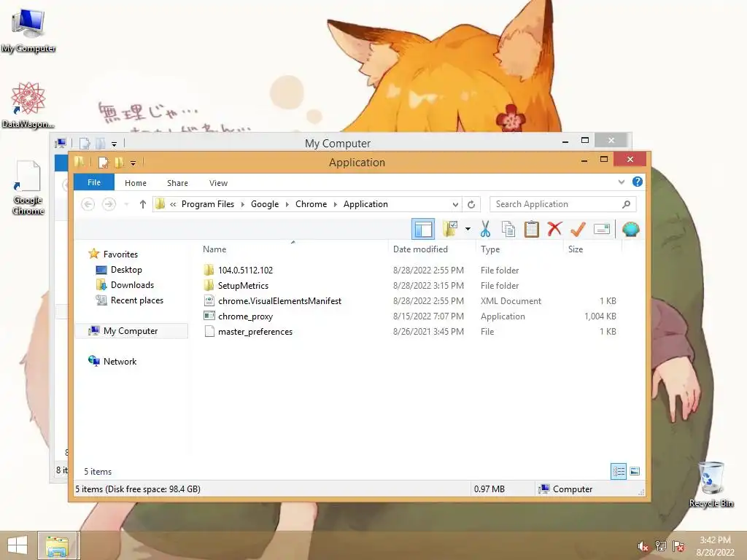Click the muted volume tray icon
The image size is (747, 560).
642,546
